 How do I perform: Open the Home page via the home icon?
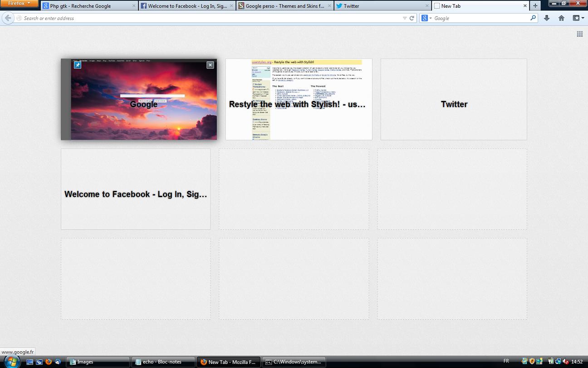[x=561, y=18]
